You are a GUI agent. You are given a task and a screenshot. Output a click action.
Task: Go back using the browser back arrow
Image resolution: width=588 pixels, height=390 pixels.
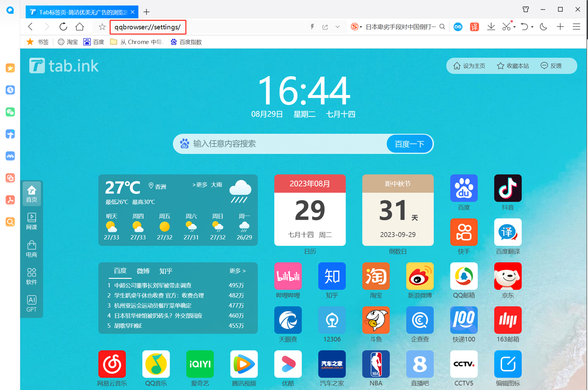coord(31,27)
